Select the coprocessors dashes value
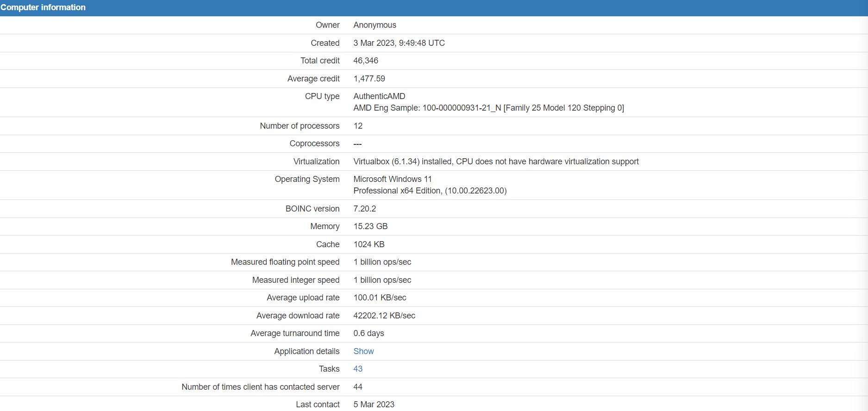 tap(357, 144)
